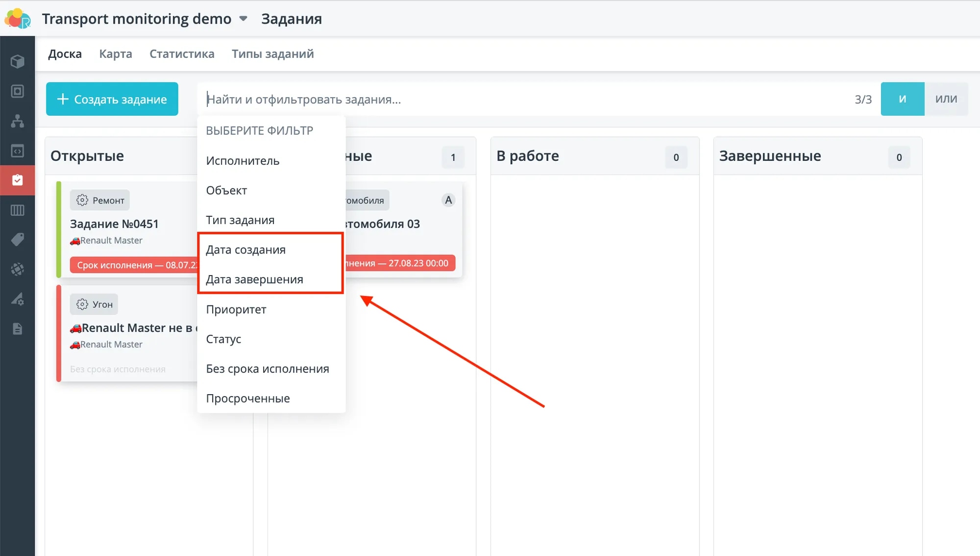This screenshot has width=980, height=556.
Task: Set filter logic to И
Action: [902, 99]
